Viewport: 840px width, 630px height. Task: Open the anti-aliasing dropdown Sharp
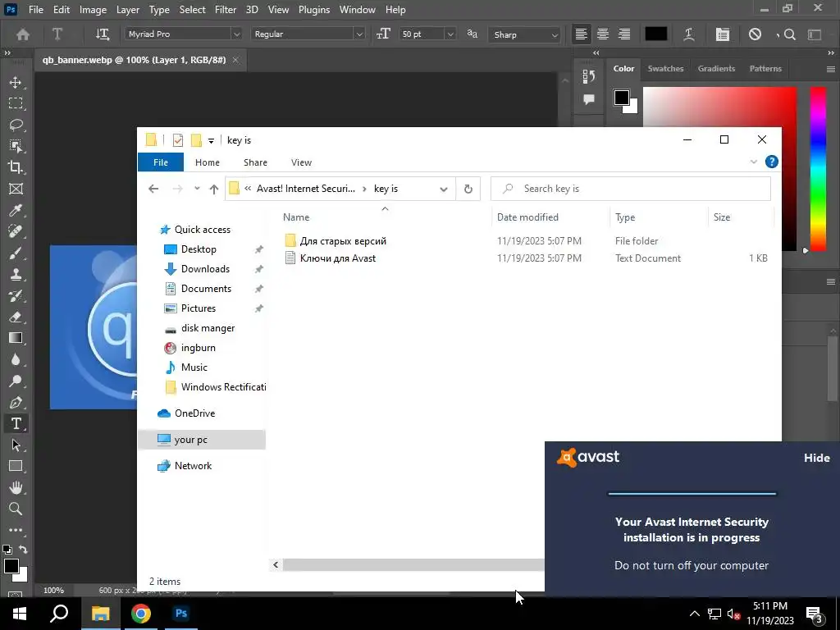pyautogui.click(x=555, y=34)
